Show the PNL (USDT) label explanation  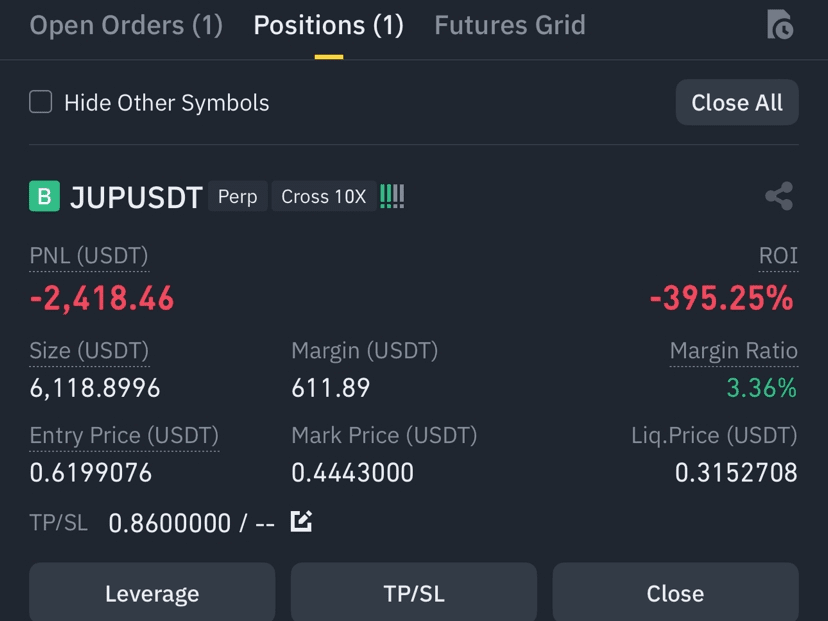point(89,256)
